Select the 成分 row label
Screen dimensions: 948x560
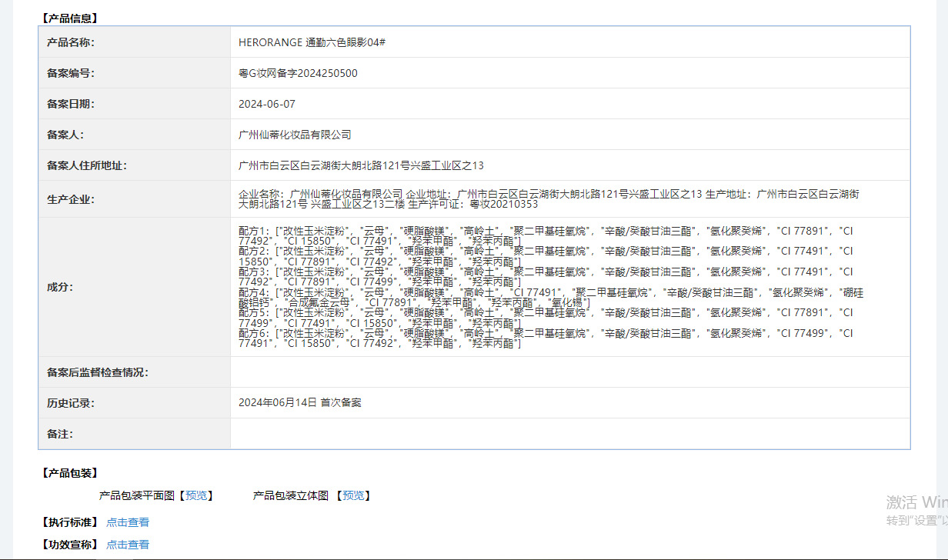click(60, 287)
